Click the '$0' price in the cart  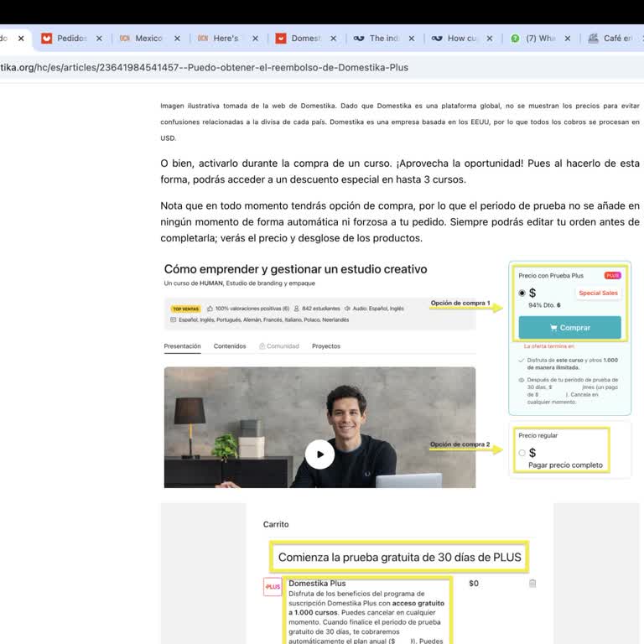click(x=474, y=584)
